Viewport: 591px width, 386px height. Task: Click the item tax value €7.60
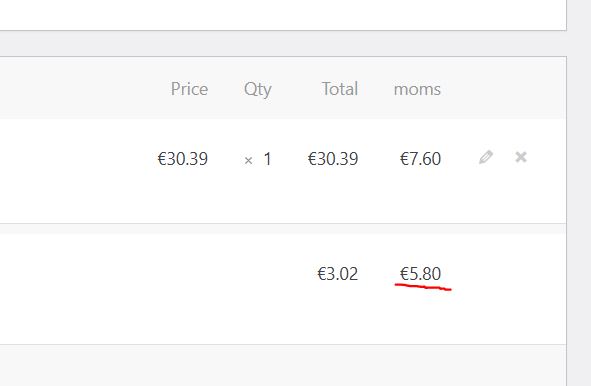tap(420, 159)
